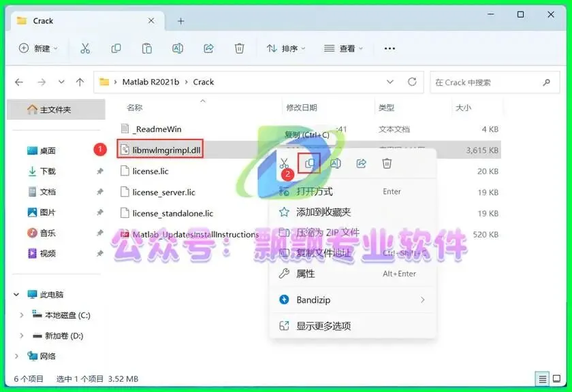
Task: Unpin 音乐 using its pin icon
Action: click(99, 233)
